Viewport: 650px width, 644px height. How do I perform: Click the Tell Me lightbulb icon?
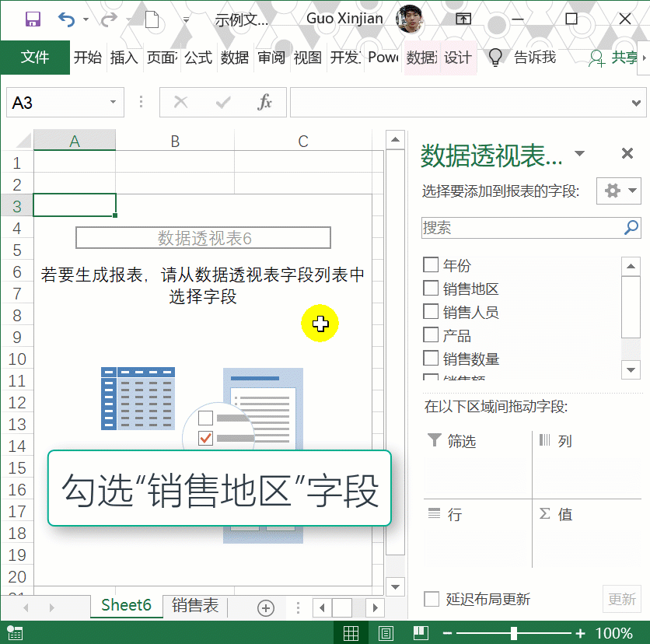click(494, 58)
